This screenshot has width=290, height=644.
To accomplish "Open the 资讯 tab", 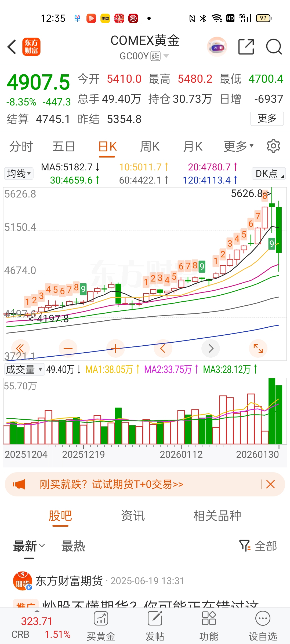I will [x=133, y=516].
